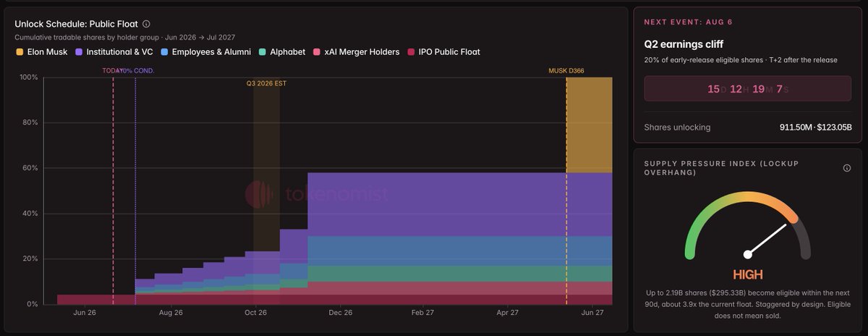Viewport: 868px width, 336px height.
Task: Click the Alphabet legend color swatch
Action: pyautogui.click(x=263, y=52)
